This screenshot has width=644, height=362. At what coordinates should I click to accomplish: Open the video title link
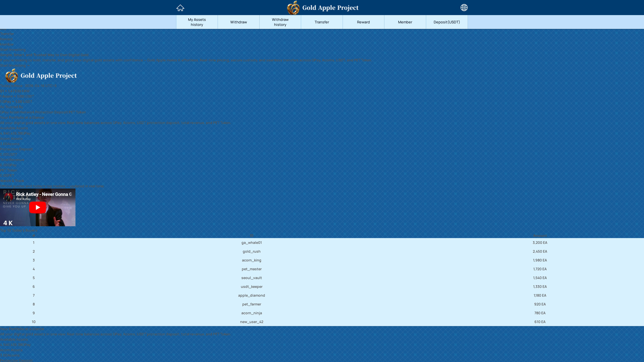(44, 194)
